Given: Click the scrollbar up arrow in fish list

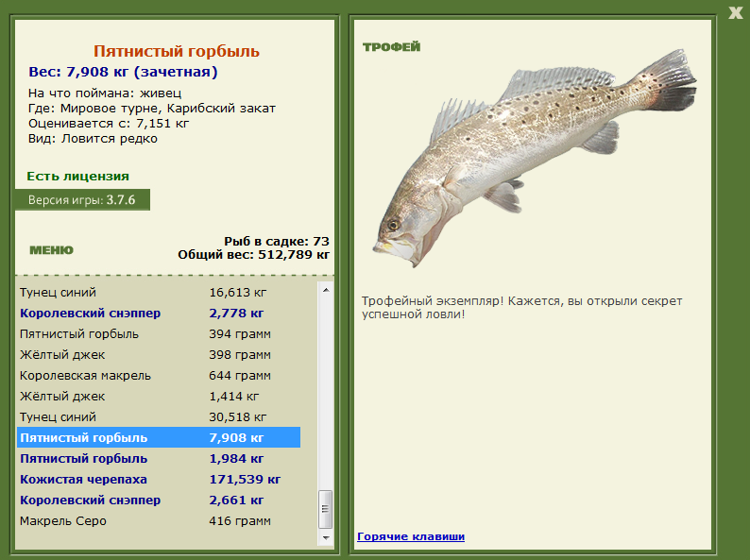Looking at the screenshot, I should (326, 290).
